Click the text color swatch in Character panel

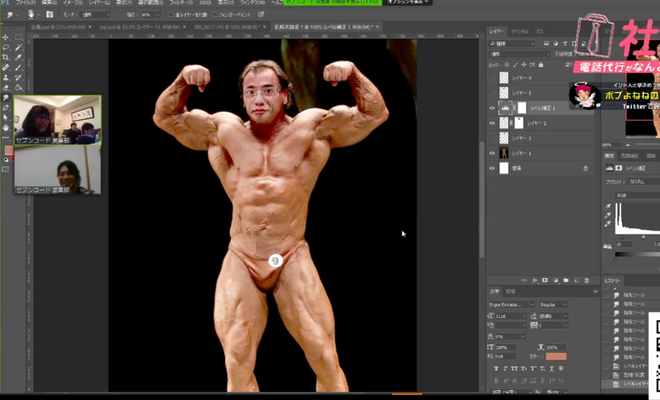pyautogui.click(x=556, y=355)
